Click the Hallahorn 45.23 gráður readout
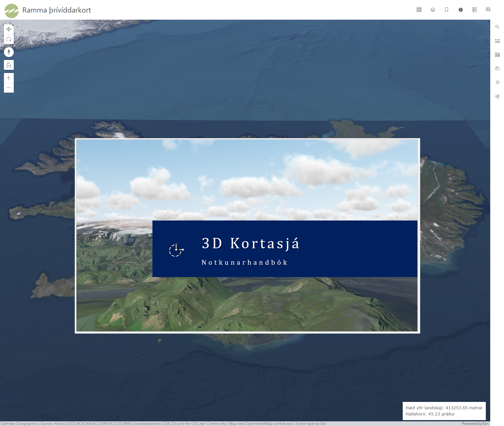The width and height of the screenshot is (504, 426). [430, 414]
